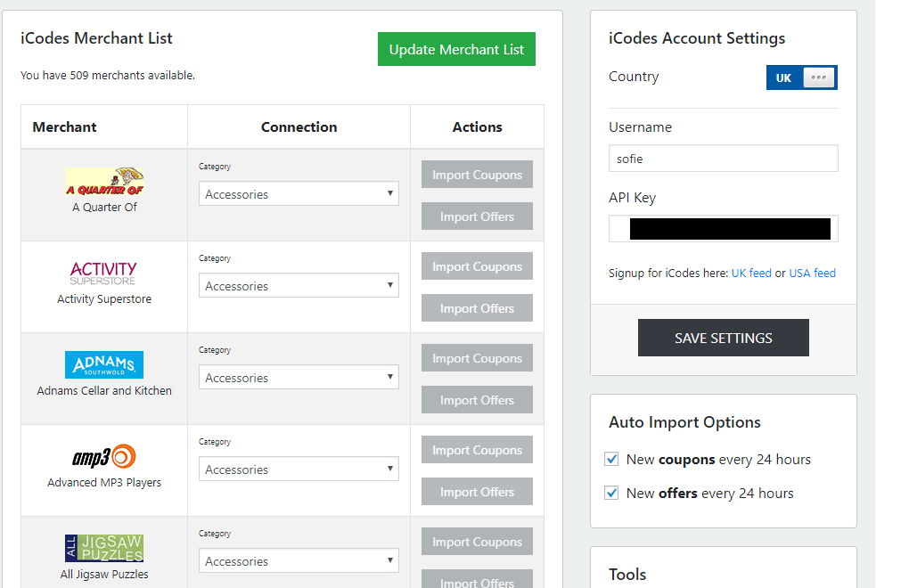909x588 pixels.
Task: Import Coupons for Advanced MP3 Players
Action: (x=477, y=450)
